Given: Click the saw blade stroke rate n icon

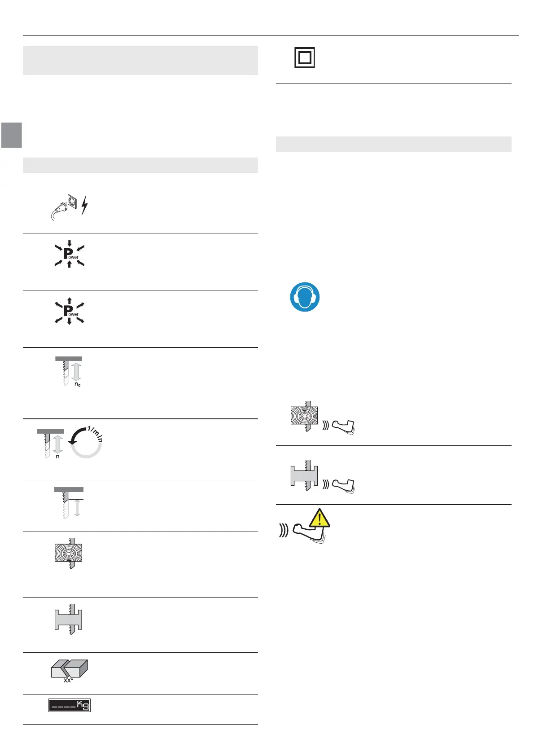Looking at the screenshot, I should [x=50, y=444].
